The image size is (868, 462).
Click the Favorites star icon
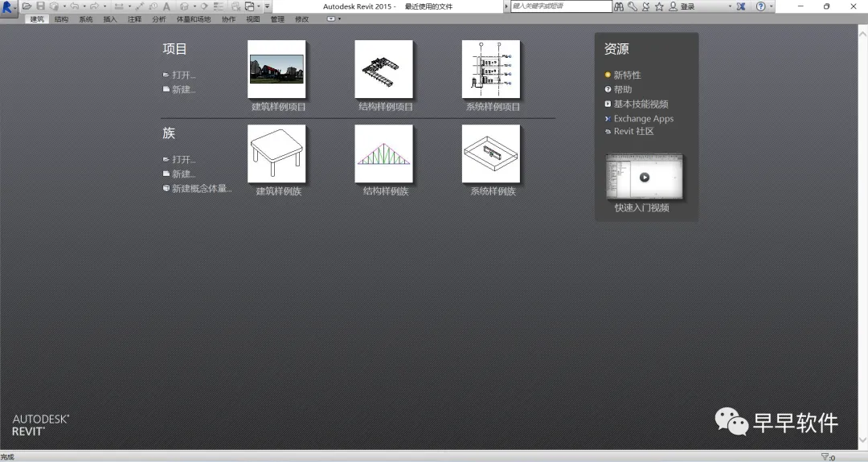659,6
